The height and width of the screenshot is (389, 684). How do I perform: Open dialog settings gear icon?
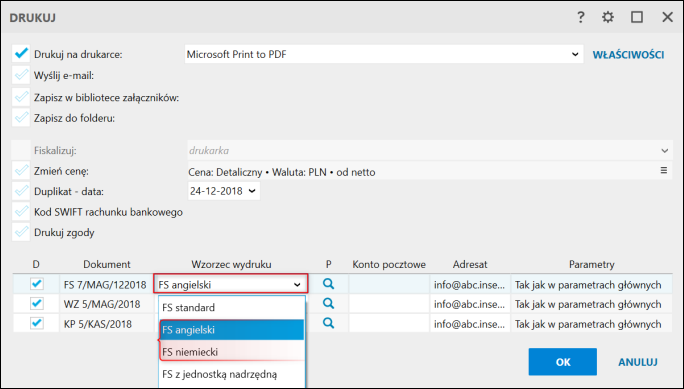608,17
